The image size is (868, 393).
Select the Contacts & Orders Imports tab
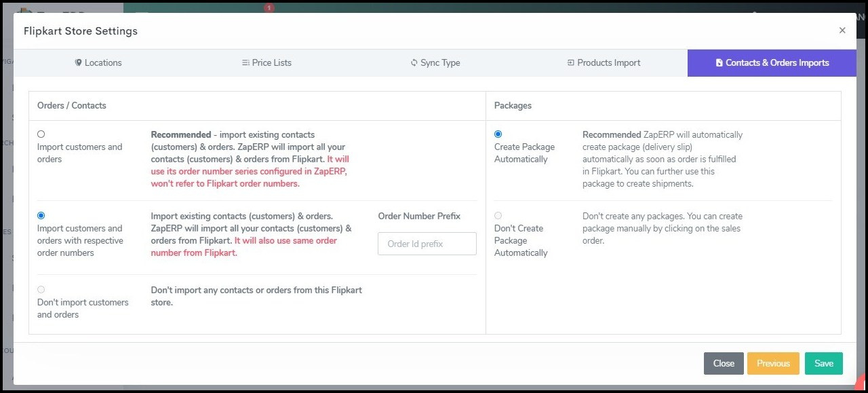tap(772, 62)
